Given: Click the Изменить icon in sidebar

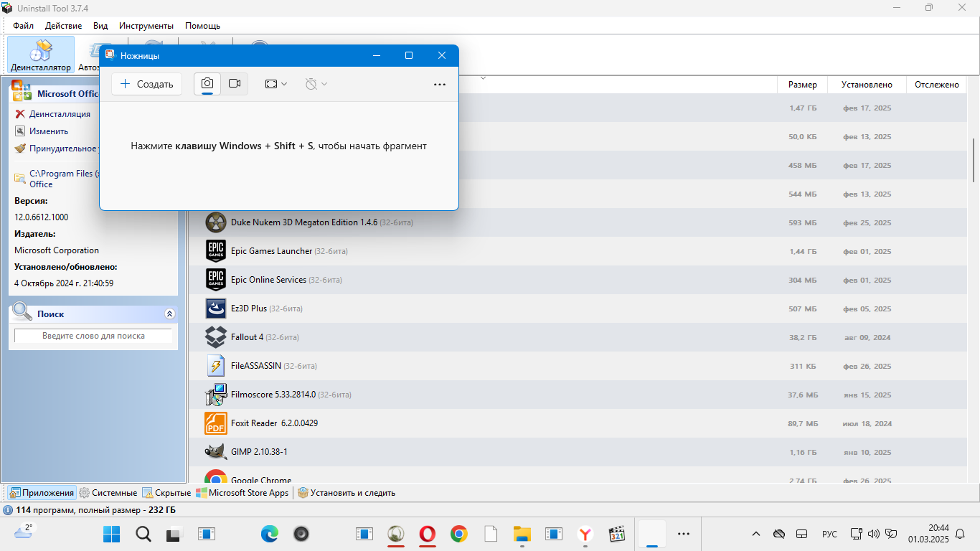Looking at the screenshot, I should 20,131.
